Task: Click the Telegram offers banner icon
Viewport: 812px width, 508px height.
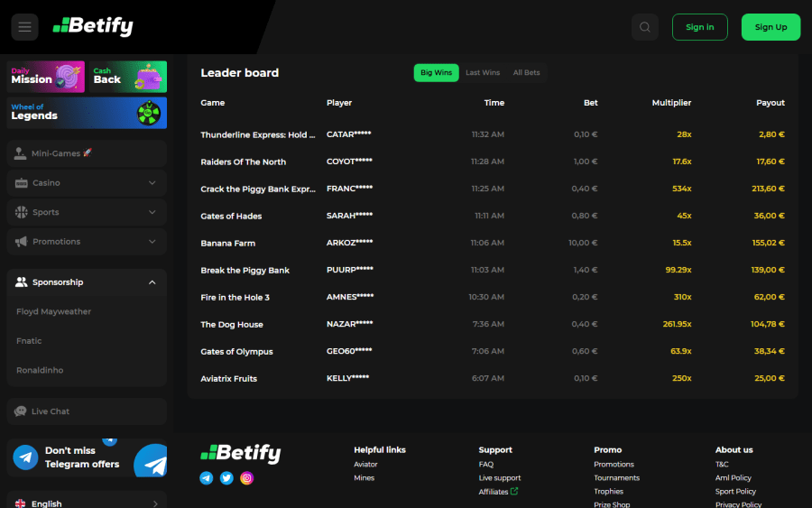Action: [x=25, y=457]
